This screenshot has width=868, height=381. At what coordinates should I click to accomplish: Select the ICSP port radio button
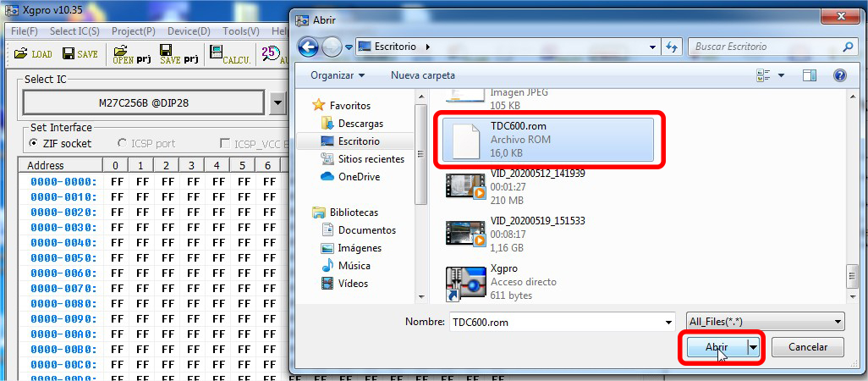[124, 144]
